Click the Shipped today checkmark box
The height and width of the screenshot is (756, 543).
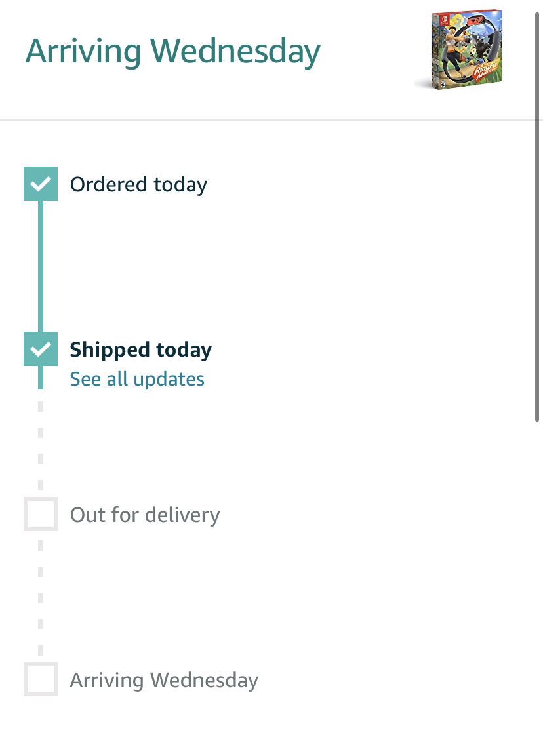click(41, 349)
